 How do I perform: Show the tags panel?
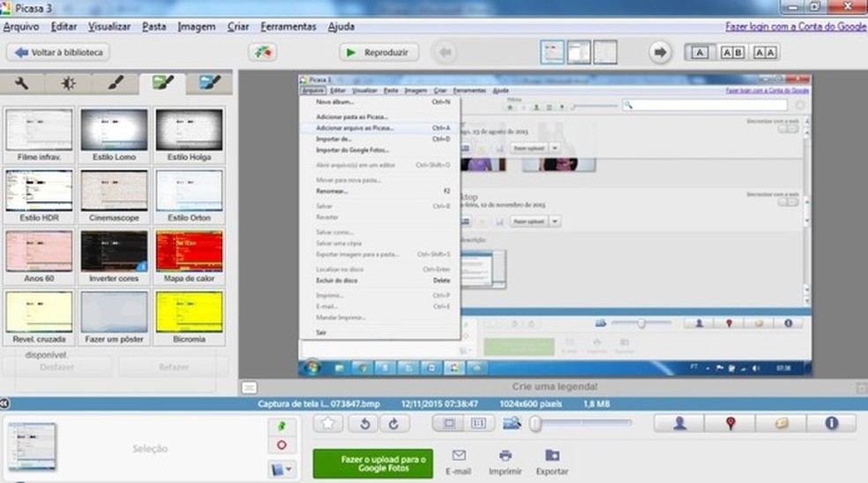click(780, 424)
